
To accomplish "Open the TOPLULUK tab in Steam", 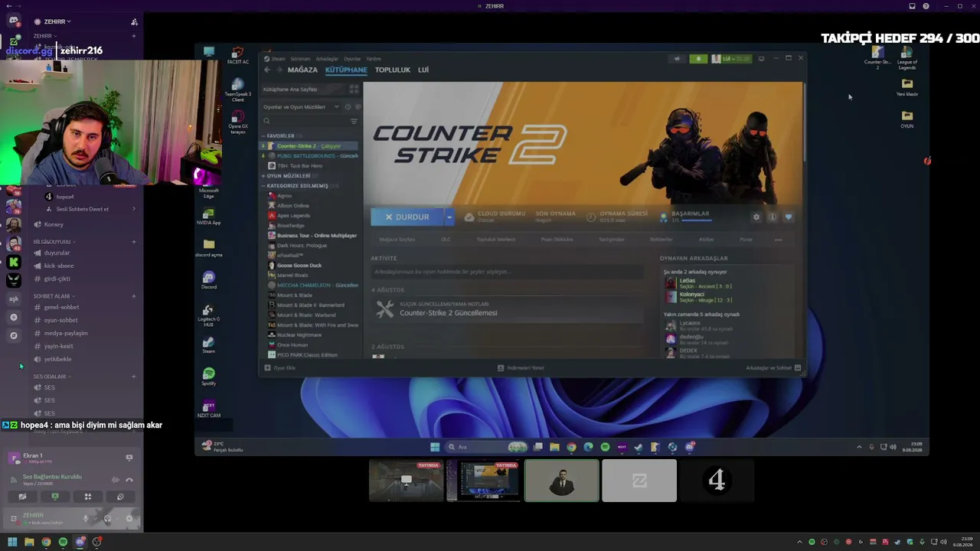I will [x=393, y=70].
